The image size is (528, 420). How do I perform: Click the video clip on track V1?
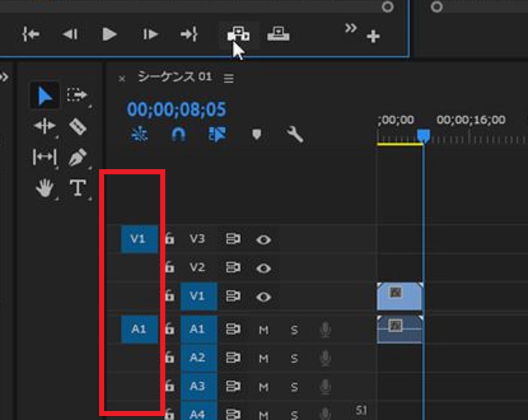[399, 296]
